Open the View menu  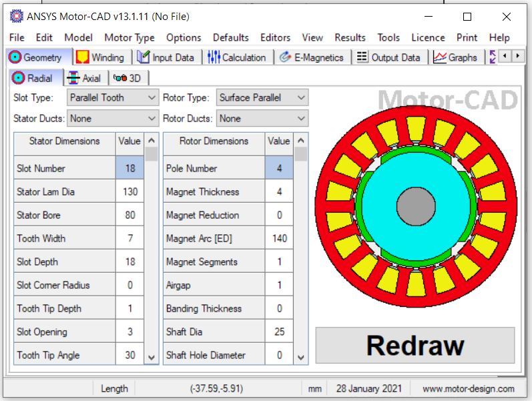click(x=312, y=37)
